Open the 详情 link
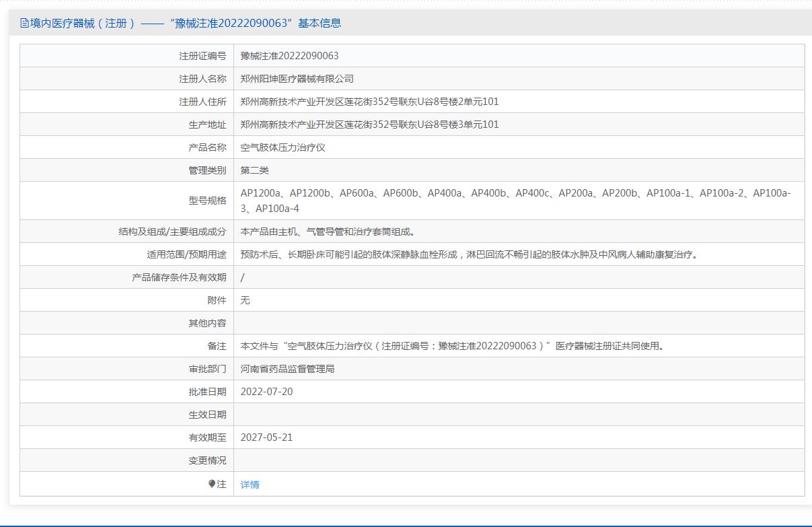 pyautogui.click(x=250, y=485)
